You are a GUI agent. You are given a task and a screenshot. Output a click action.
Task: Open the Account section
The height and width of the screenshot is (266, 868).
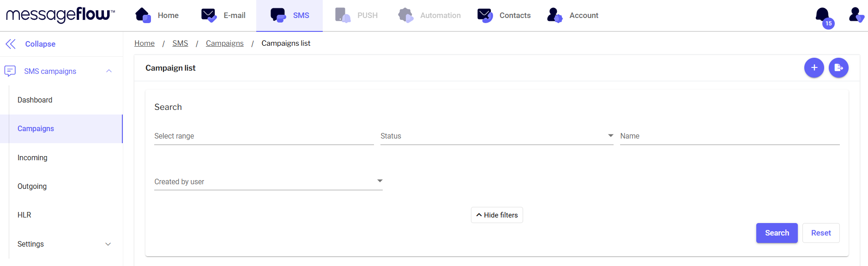click(x=573, y=15)
